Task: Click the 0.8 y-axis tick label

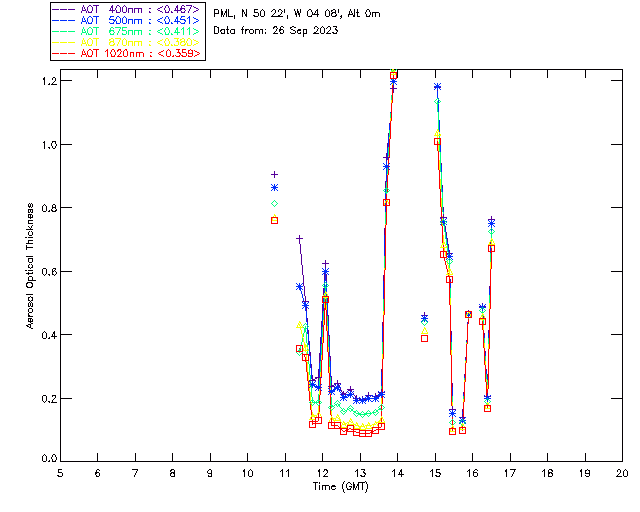Action: tap(49, 208)
